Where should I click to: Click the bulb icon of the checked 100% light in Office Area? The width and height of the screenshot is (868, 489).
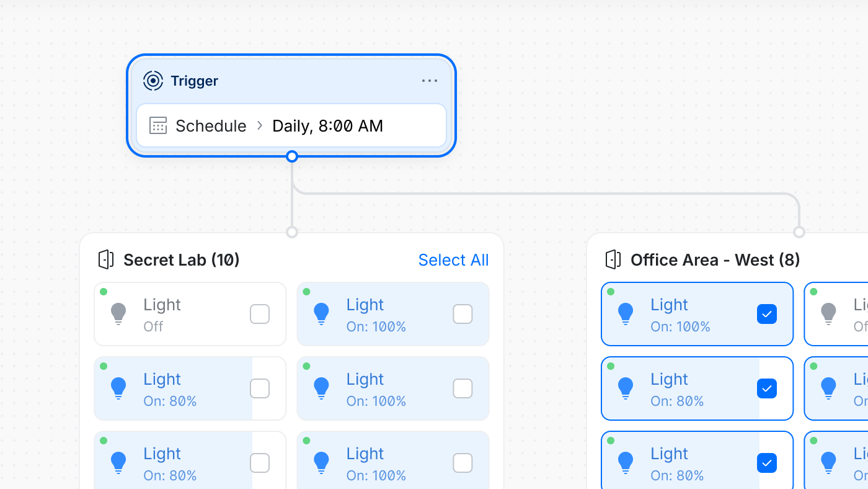tap(626, 314)
